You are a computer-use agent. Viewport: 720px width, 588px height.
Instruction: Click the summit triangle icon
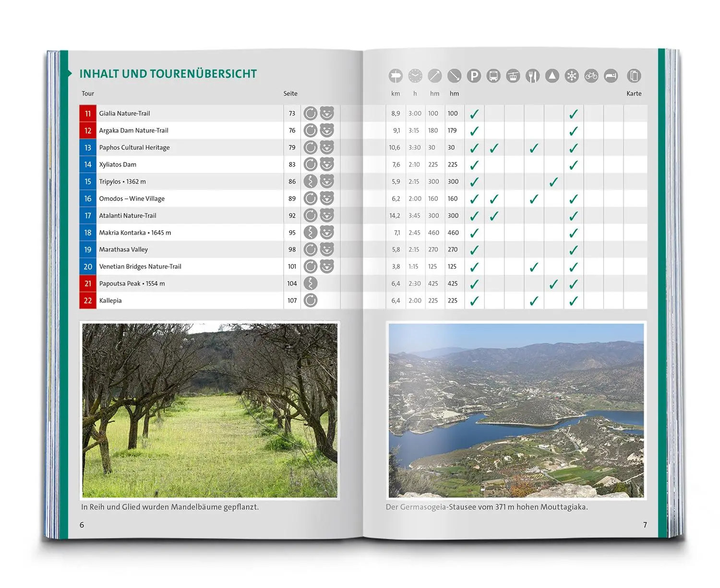[x=552, y=76]
